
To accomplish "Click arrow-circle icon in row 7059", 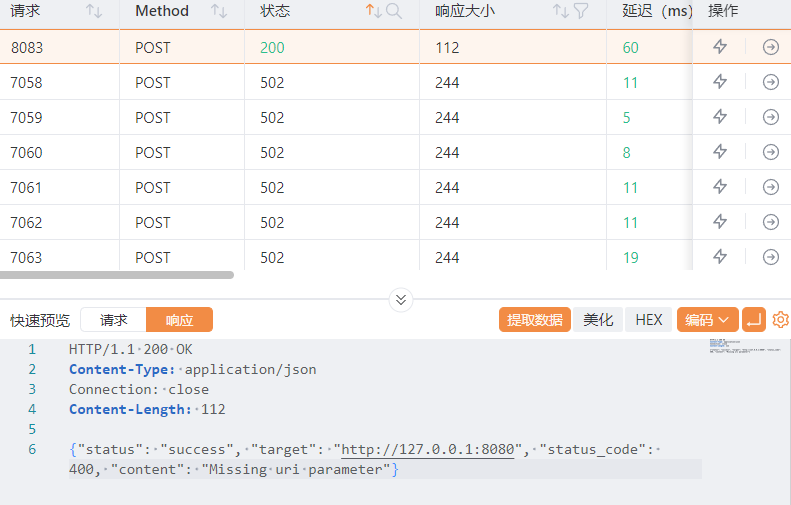I will [770, 117].
